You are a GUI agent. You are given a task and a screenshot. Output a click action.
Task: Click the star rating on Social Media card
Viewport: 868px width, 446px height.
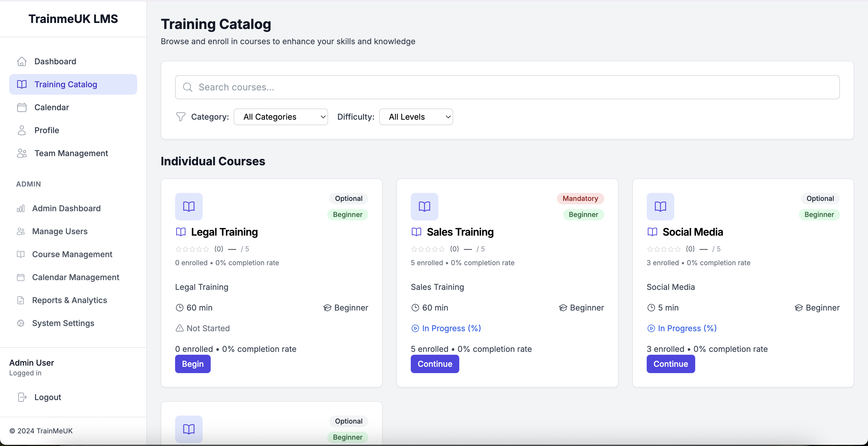[663, 249]
